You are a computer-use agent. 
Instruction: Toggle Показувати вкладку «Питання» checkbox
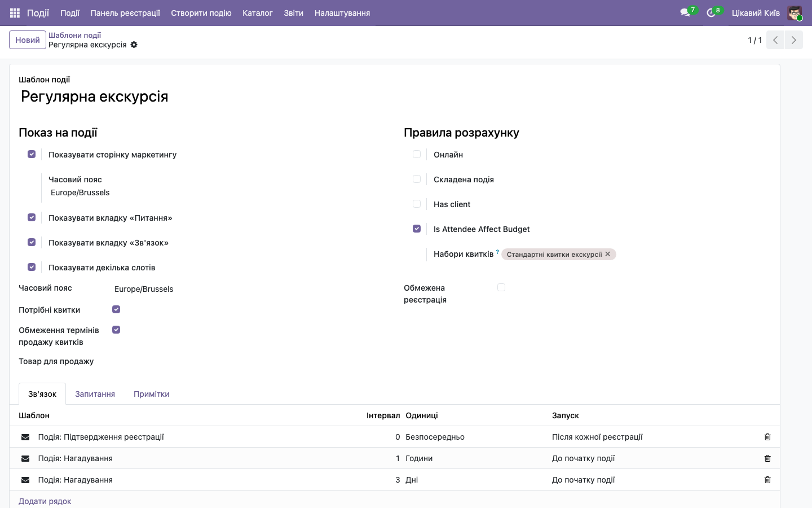click(x=32, y=217)
